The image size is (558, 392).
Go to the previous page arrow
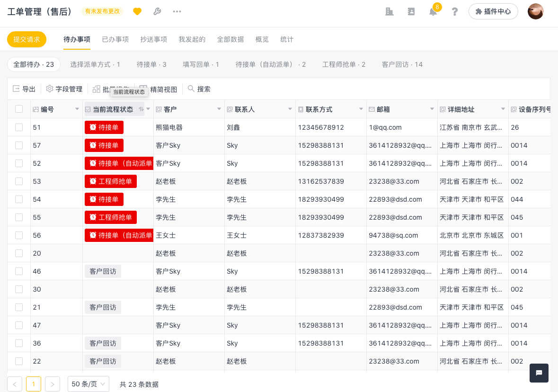click(15, 384)
